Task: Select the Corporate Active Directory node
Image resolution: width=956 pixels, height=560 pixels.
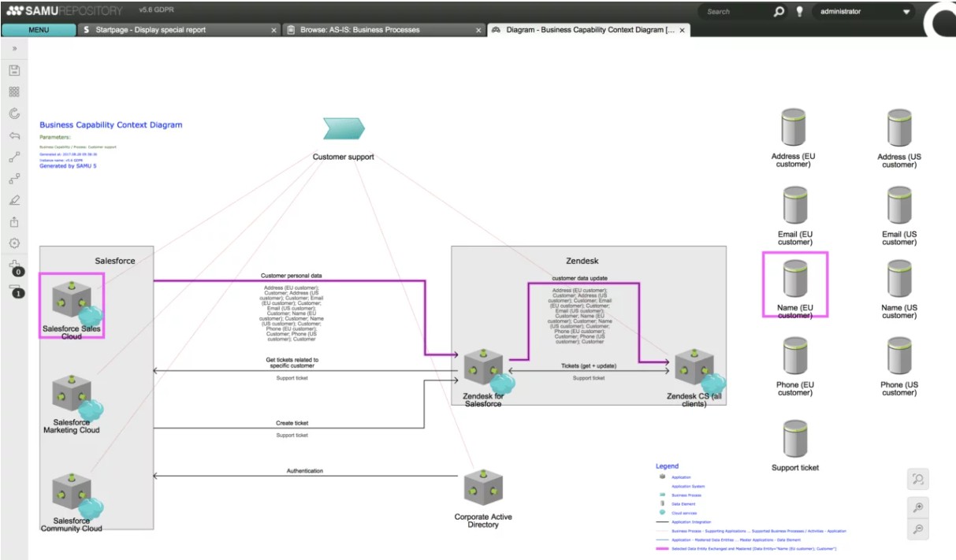Action: pyautogui.click(x=483, y=490)
